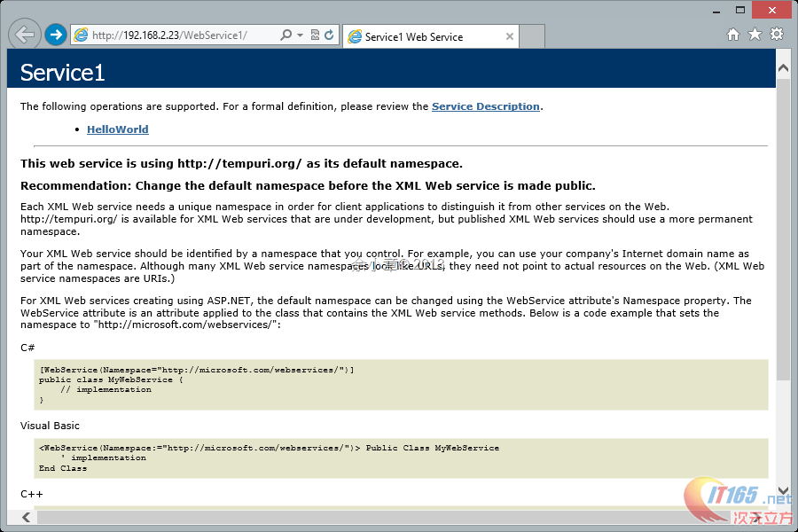
Task: Click the Internet Explorer page icon in address bar
Action: point(81,35)
